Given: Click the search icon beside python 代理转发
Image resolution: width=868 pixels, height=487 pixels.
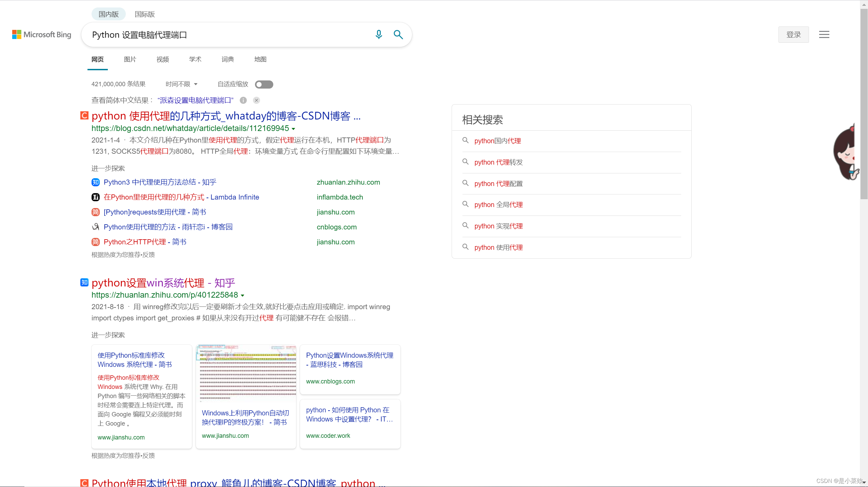Looking at the screenshot, I should point(466,162).
